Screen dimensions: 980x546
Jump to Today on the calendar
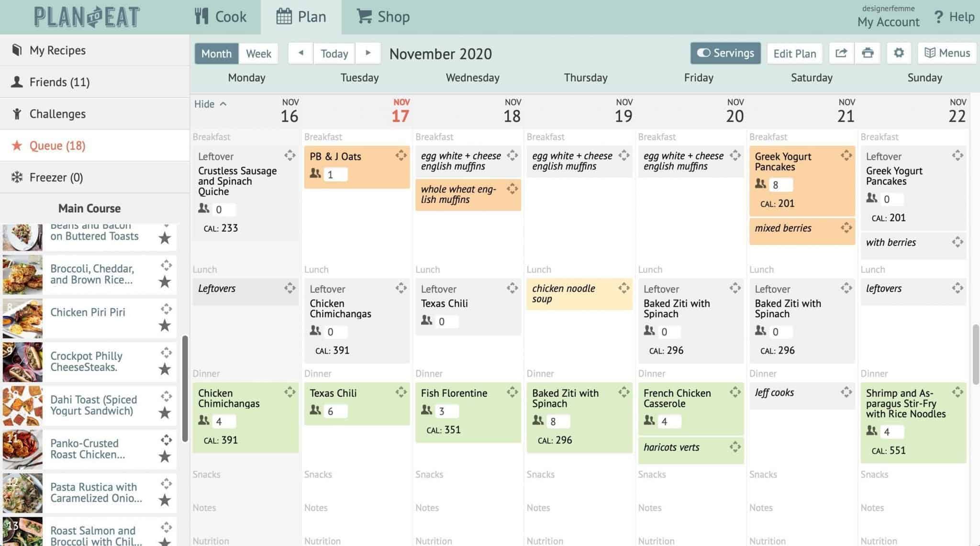pos(334,54)
